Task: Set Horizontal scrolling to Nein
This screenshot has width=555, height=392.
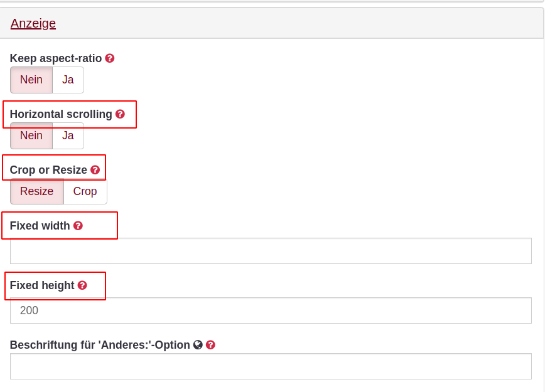Action: [31, 135]
